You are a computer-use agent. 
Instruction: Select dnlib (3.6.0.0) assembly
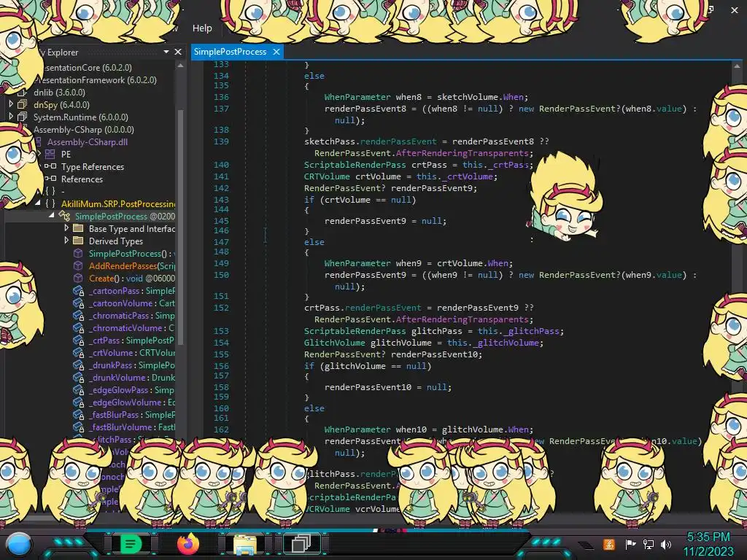59,93
